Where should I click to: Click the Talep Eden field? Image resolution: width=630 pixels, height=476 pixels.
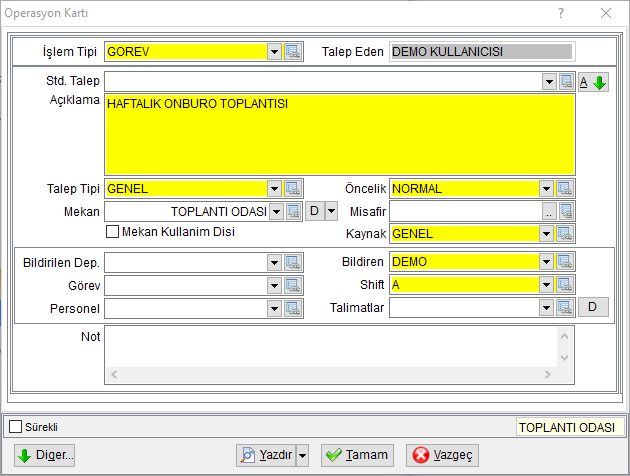tap(482, 52)
